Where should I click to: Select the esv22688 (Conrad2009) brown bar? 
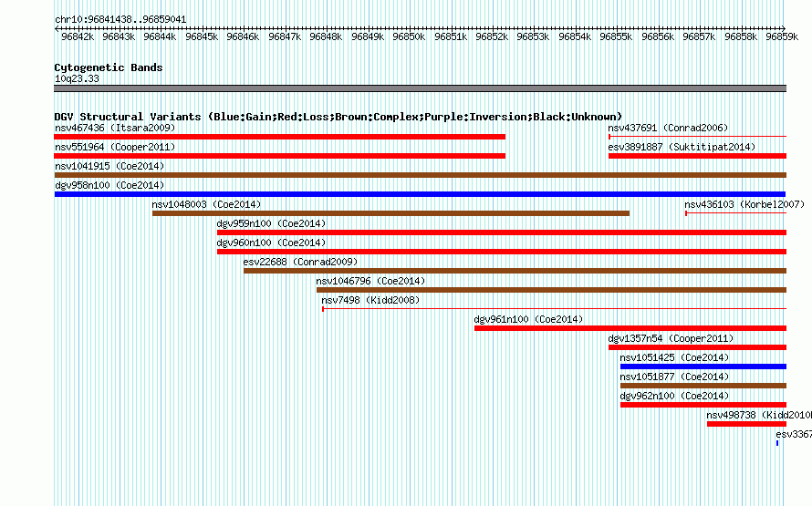click(x=515, y=271)
